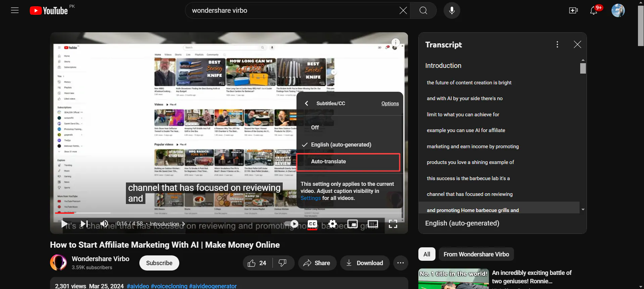This screenshot has width=644, height=289.
Task: Mute the video with speaker icon
Action: (x=104, y=224)
